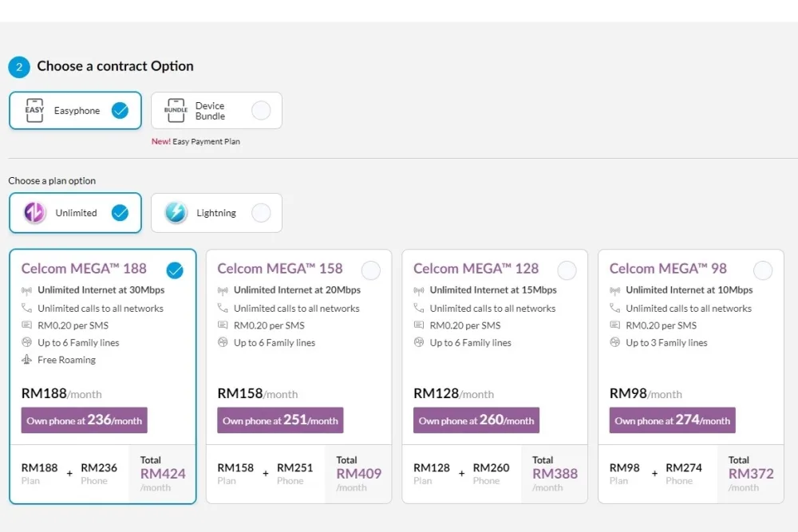This screenshot has width=798, height=532.
Task: Click the RM188/month price text
Action: click(61, 394)
